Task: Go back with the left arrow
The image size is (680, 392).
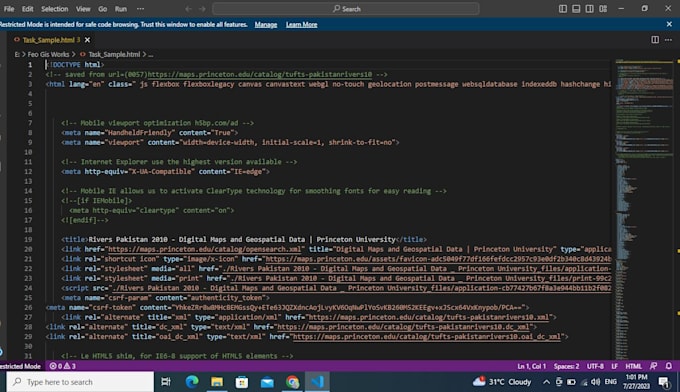Action: tap(188, 9)
